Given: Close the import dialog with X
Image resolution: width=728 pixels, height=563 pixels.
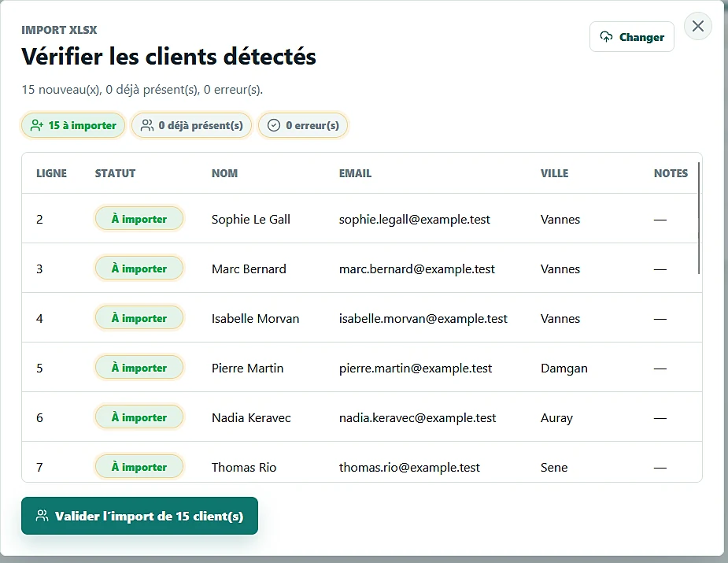Looking at the screenshot, I should click(698, 26).
